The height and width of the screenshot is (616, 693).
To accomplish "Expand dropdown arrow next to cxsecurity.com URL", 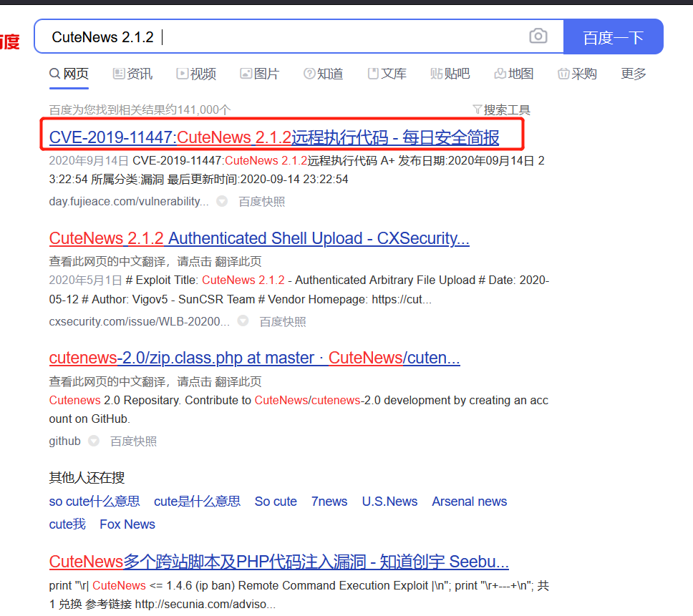I will tap(243, 321).
